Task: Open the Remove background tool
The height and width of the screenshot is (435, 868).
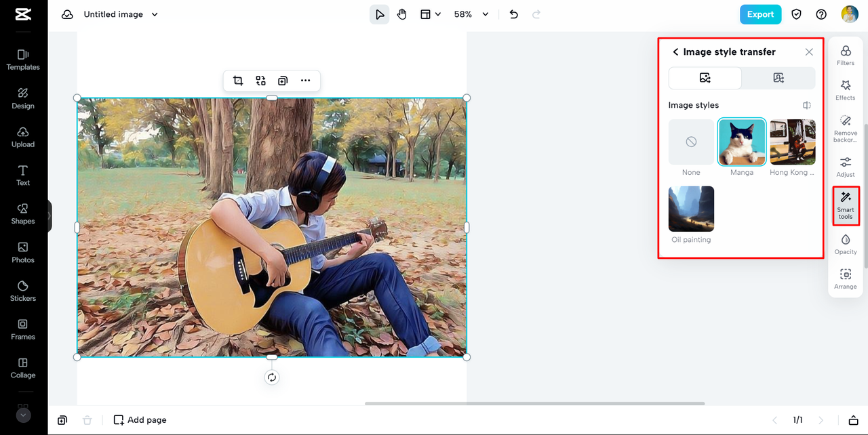Action: 846,129
